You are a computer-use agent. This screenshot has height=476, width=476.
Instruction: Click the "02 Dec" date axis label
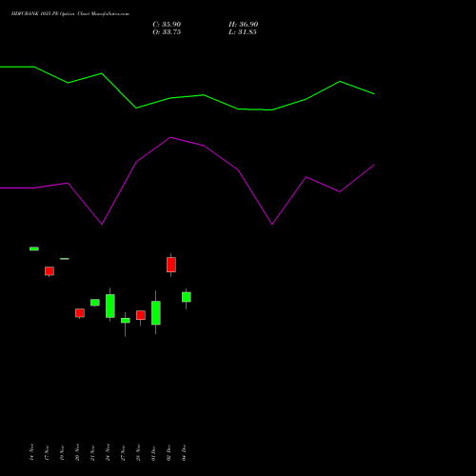(169, 452)
